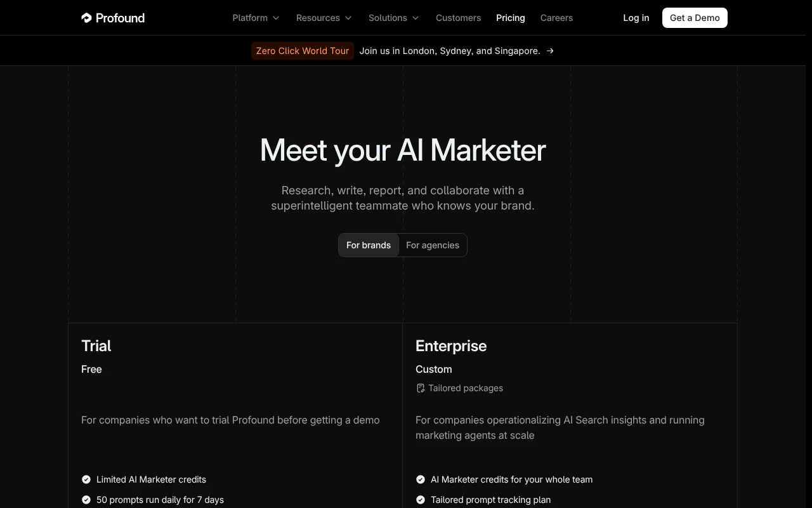This screenshot has width=812, height=508.
Task: Expand the Solutions menu
Action: tap(394, 18)
